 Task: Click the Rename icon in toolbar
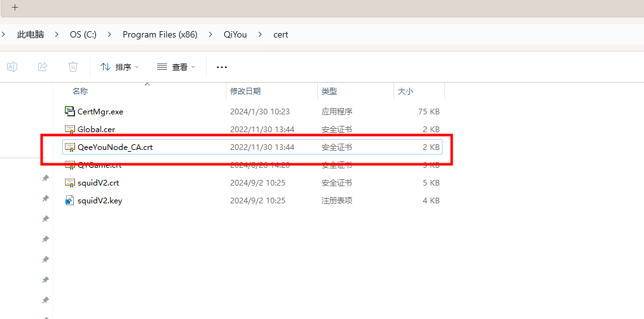(x=12, y=67)
